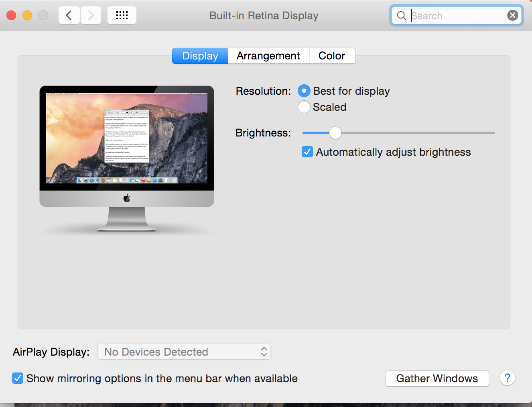The height and width of the screenshot is (407, 532).
Task: Go forward with the right chevron button
Action: point(91,16)
